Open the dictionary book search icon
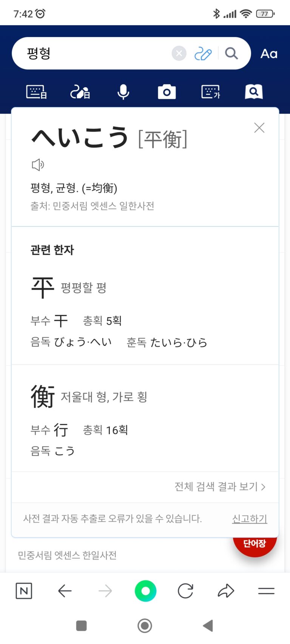This screenshot has width=290, height=644. (x=254, y=92)
